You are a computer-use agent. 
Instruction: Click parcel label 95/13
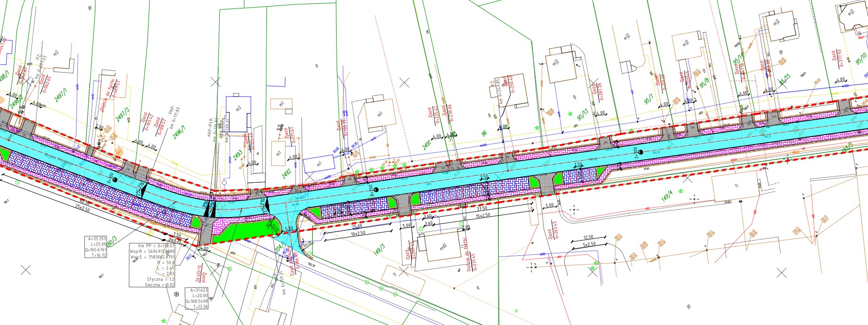(583, 114)
